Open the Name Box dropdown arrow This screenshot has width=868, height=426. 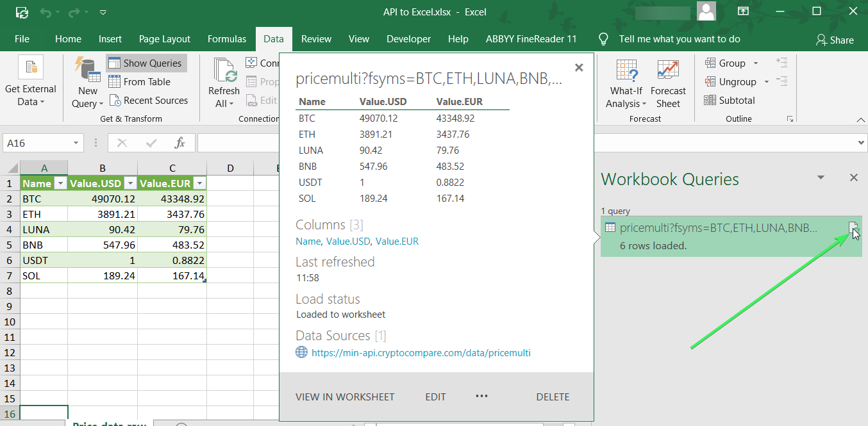77,143
